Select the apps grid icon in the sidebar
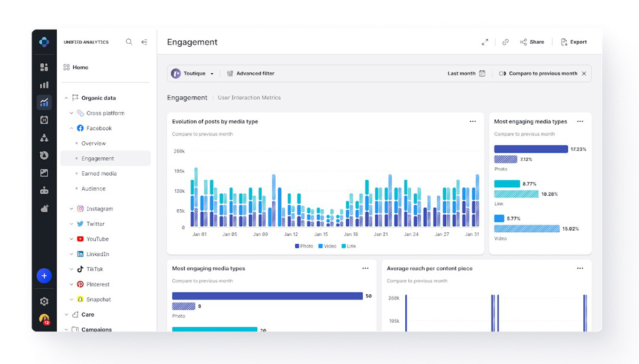639x364 pixels. click(x=44, y=67)
